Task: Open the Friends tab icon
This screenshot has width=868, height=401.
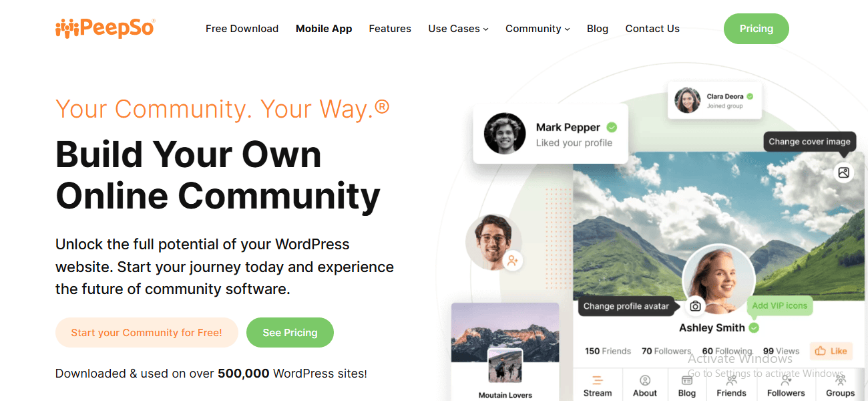Action: tap(732, 380)
